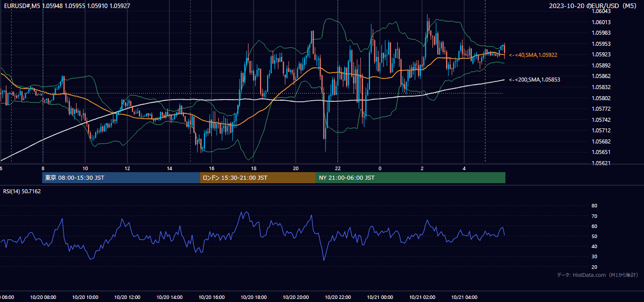Click the 10/20 22:00 date label
The image size is (644, 302).
click(338, 297)
